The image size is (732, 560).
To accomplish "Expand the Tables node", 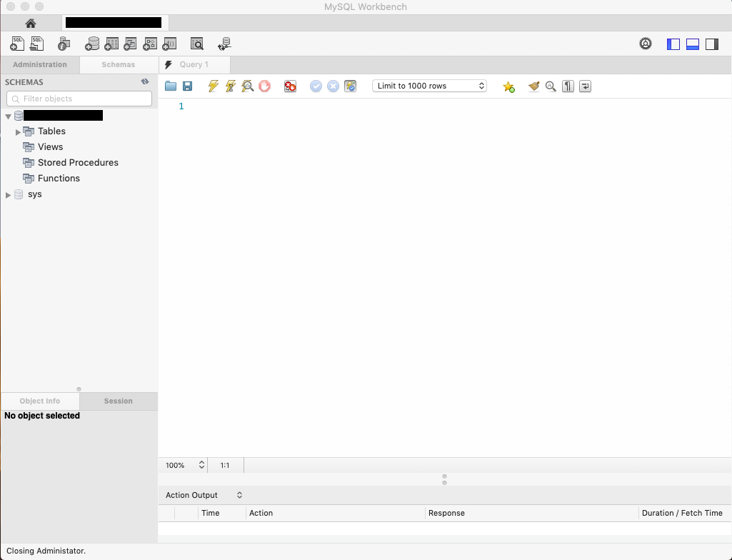I will click(18, 131).
